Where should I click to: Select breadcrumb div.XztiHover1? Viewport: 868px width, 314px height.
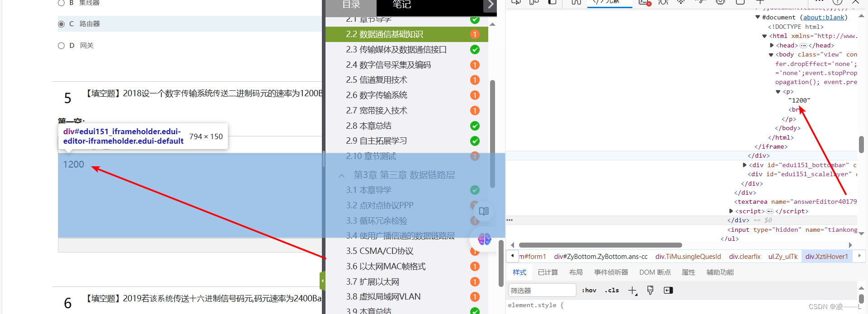coord(827,257)
